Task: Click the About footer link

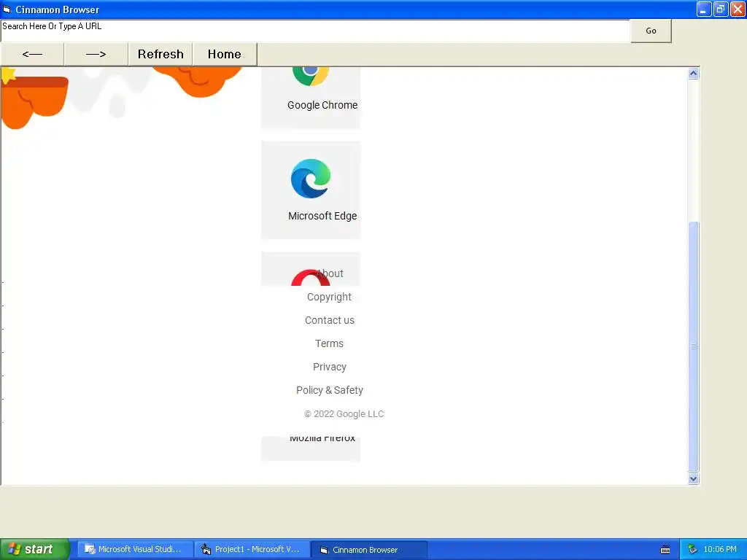Action: tap(330, 273)
